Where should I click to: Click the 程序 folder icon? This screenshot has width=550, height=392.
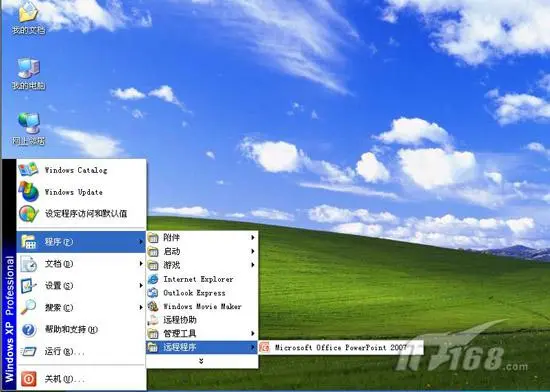[x=28, y=242]
